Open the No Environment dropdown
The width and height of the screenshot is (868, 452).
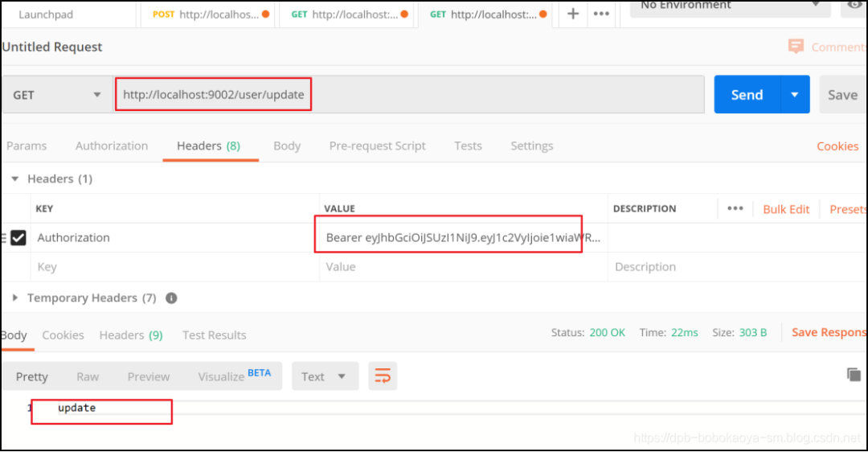(730, 6)
